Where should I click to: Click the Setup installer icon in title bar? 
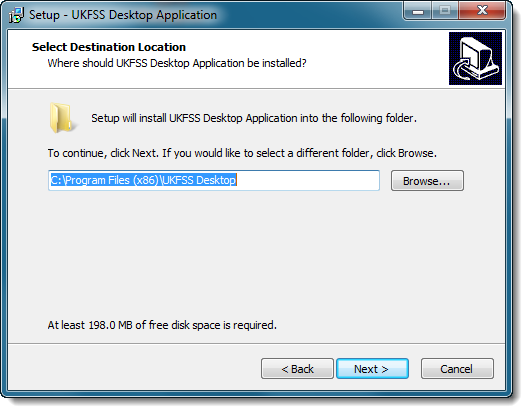pyautogui.click(x=16, y=15)
